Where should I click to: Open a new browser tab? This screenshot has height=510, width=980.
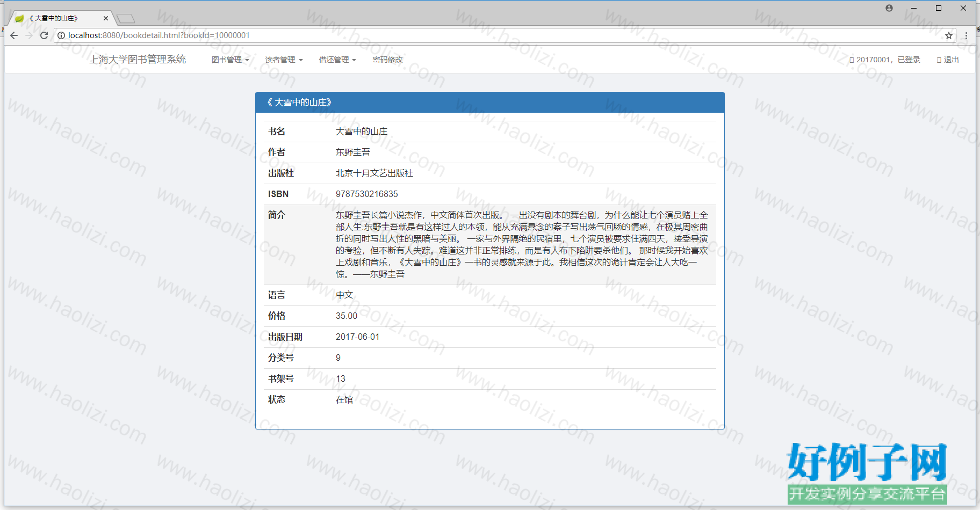pyautogui.click(x=126, y=19)
